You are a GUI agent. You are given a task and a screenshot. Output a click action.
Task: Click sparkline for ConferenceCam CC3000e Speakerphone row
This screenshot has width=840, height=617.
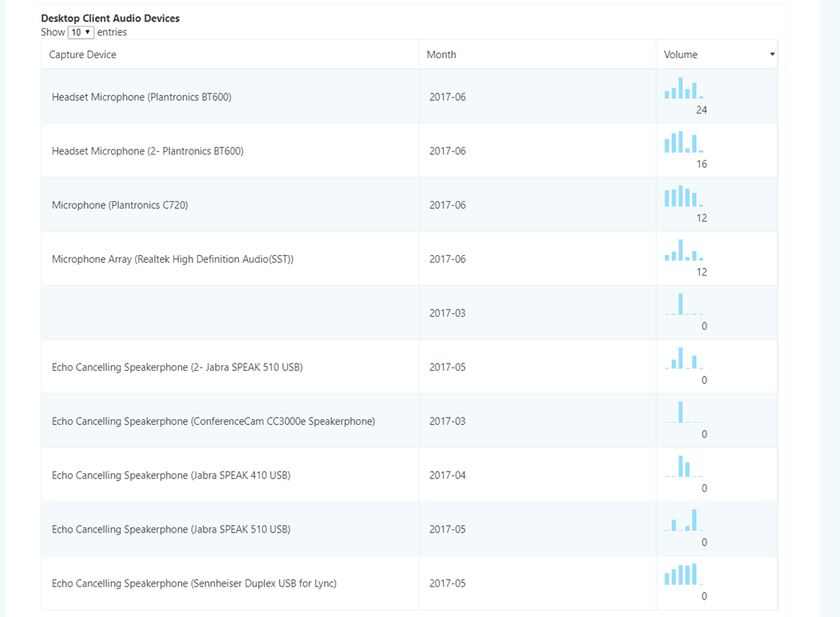coord(683,413)
